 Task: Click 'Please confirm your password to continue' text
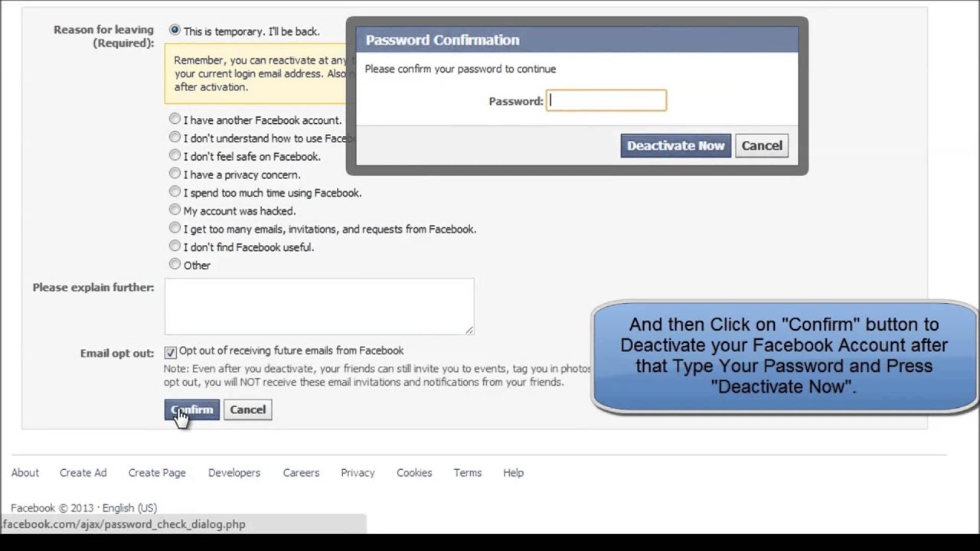[460, 69]
